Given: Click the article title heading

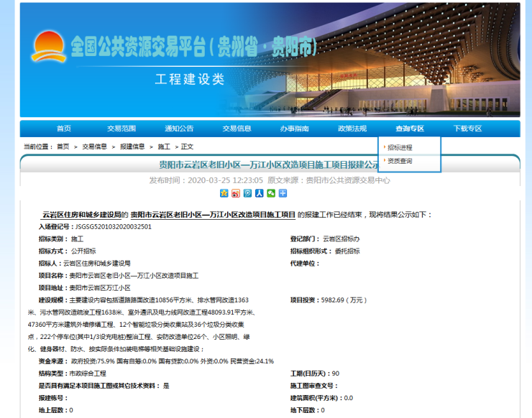Looking at the screenshot, I should tap(270, 164).
